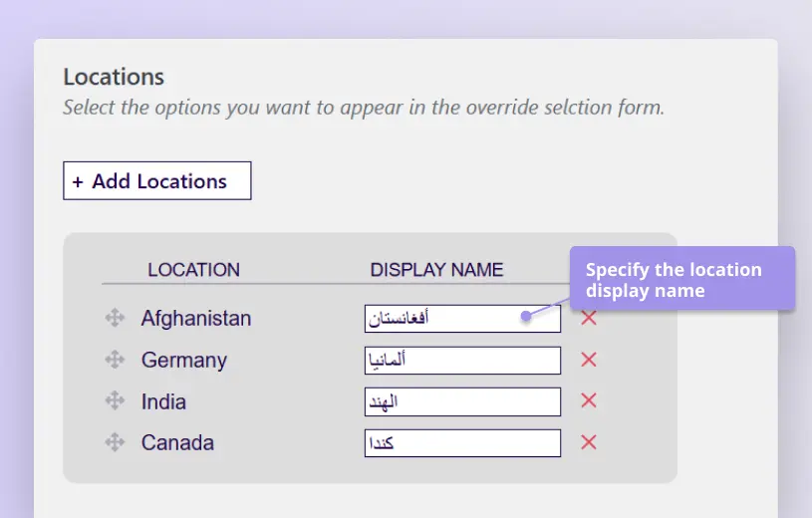This screenshot has width=812, height=518.
Task: Remove the India location entry
Action: pos(589,401)
